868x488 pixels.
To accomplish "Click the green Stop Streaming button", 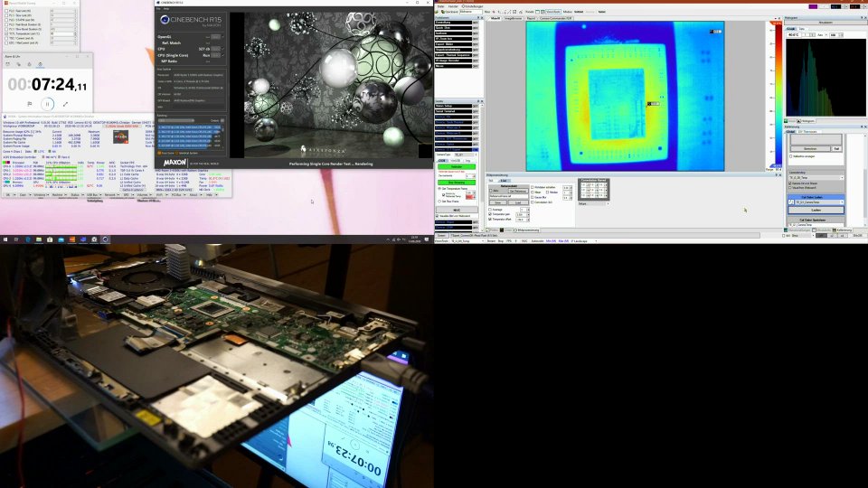I will click(x=457, y=183).
